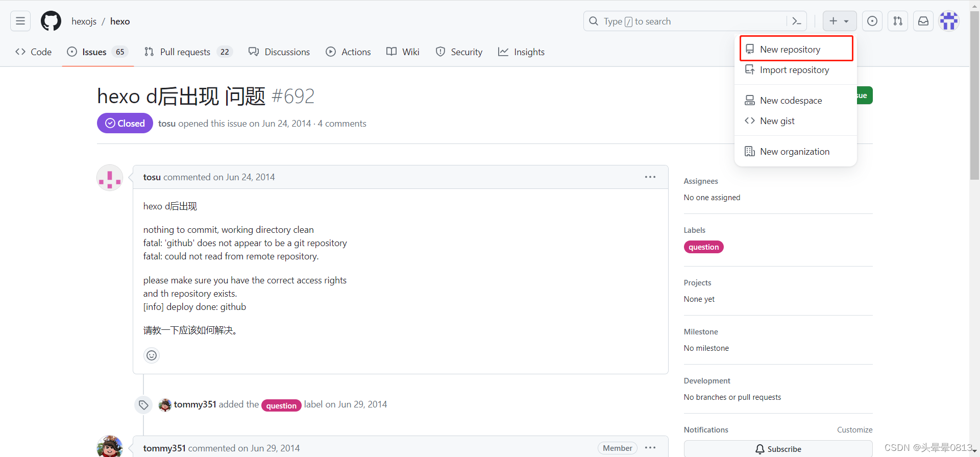The width and height of the screenshot is (980, 457).
Task: Open the issues shortcut icon in header
Action: pyautogui.click(x=872, y=21)
